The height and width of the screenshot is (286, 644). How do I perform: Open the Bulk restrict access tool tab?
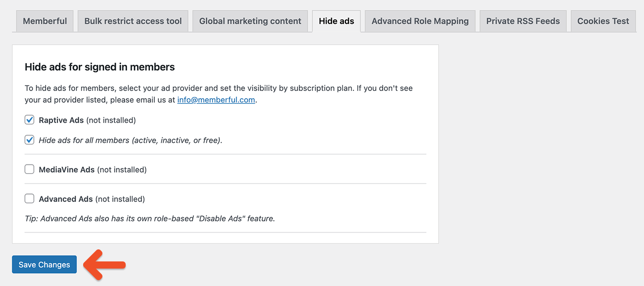click(132, 21)
